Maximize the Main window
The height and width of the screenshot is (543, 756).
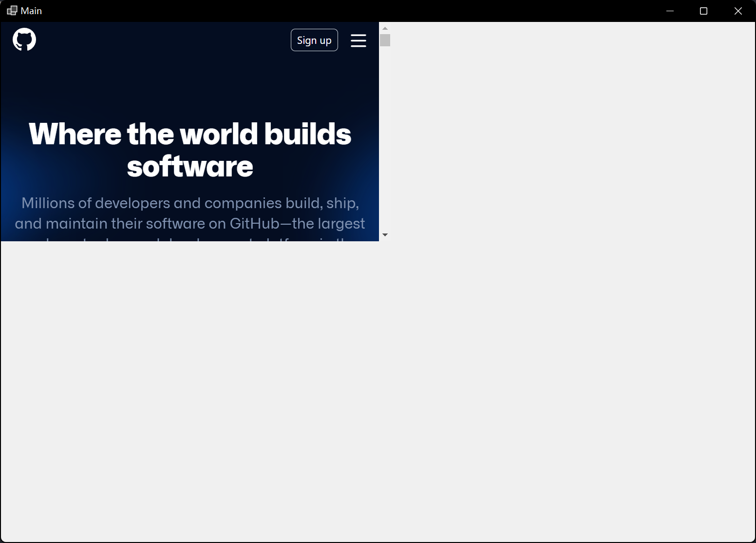click(703, 11)
